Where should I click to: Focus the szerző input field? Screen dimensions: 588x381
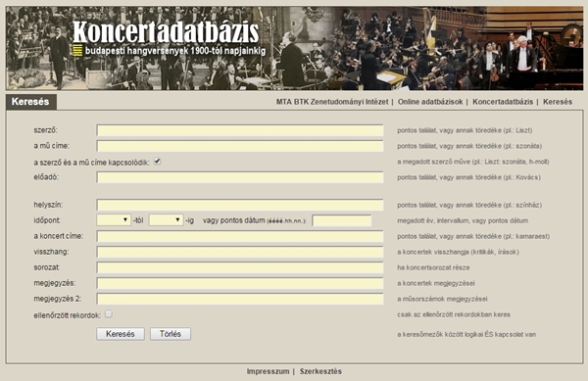point(240,130)
